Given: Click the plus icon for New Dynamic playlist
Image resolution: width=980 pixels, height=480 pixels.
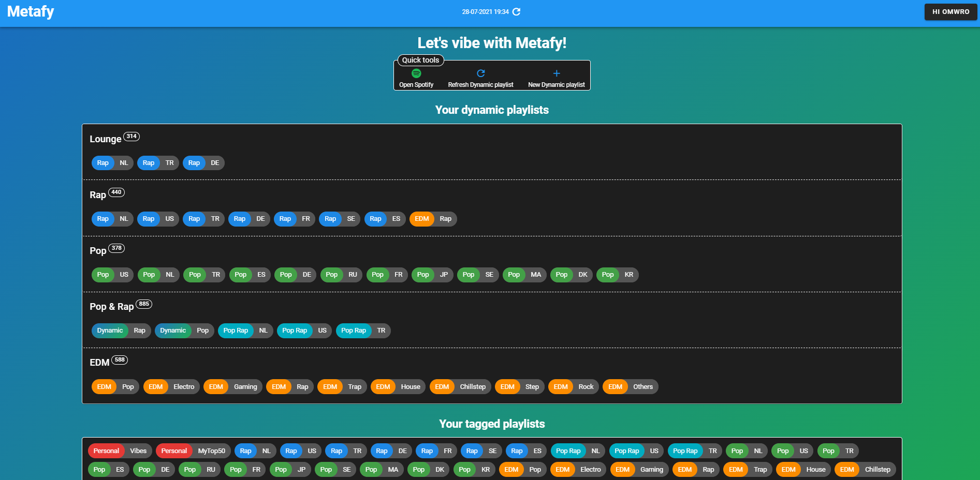Looking at the screenshot, I should (557, 73).
